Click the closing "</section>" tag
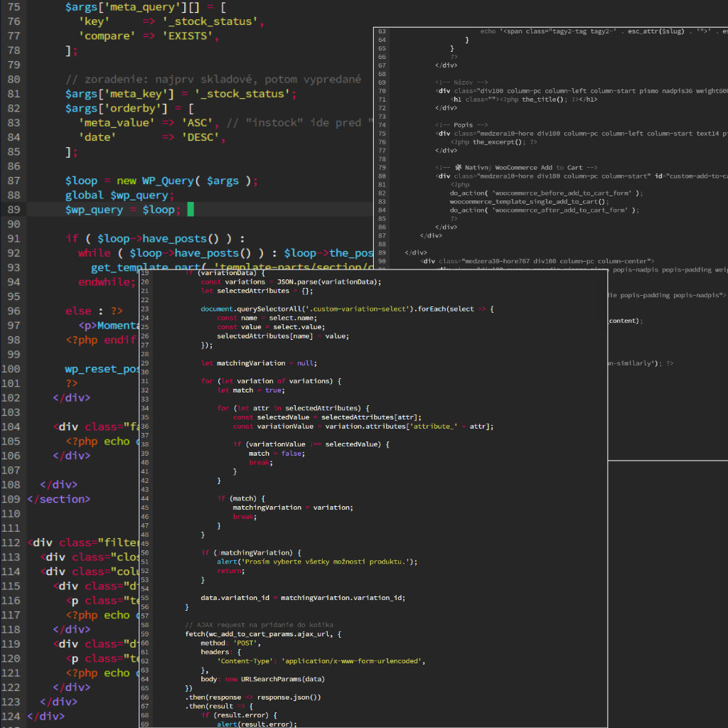This screenshot has width=728, height=728. click(x=59, y=499)
